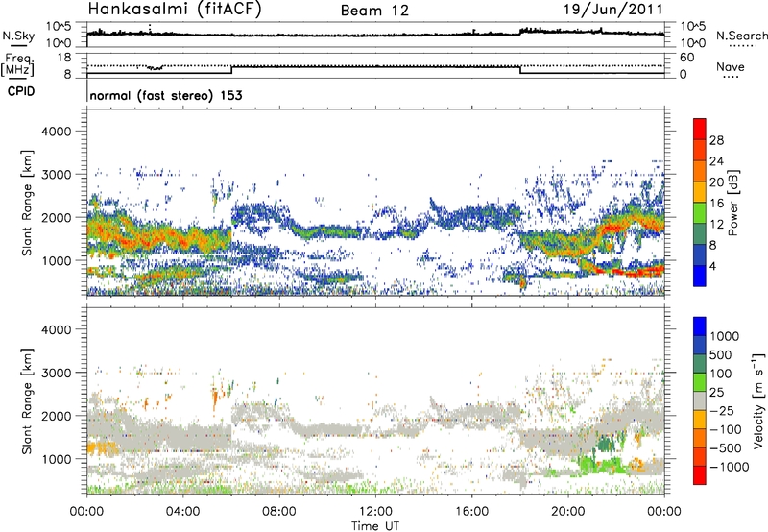
Task: Click the green 12-16 dB Power color segment
Action: (x=700, y=213)
